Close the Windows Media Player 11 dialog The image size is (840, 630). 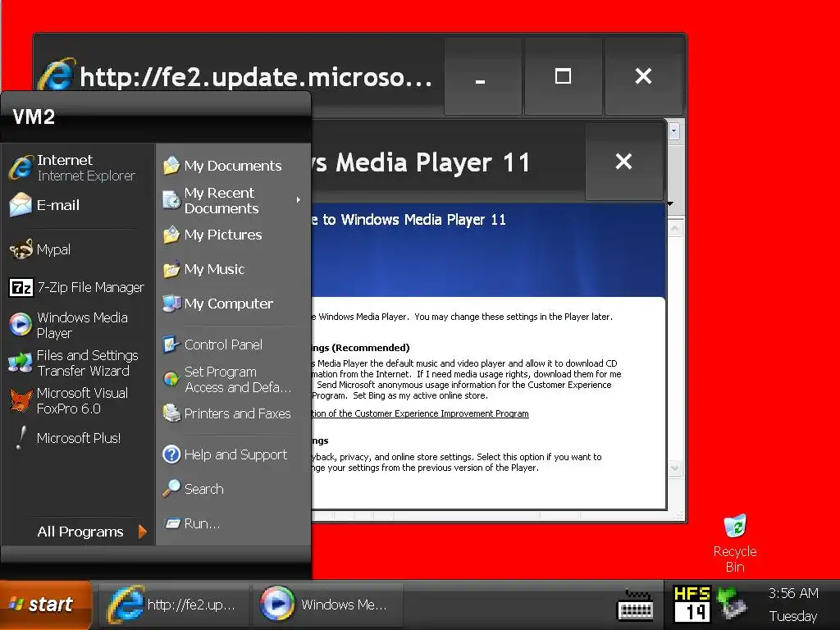(x=623, y=162)
